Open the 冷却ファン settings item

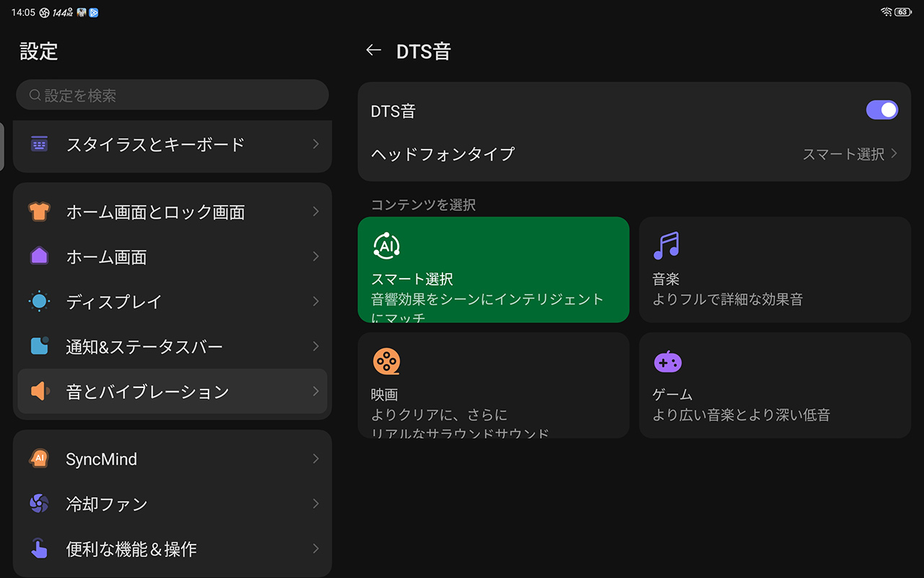point(172,504)
